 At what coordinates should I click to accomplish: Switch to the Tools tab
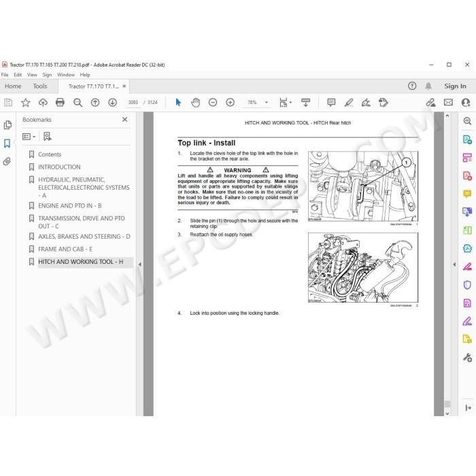click(x=40, y=86)
